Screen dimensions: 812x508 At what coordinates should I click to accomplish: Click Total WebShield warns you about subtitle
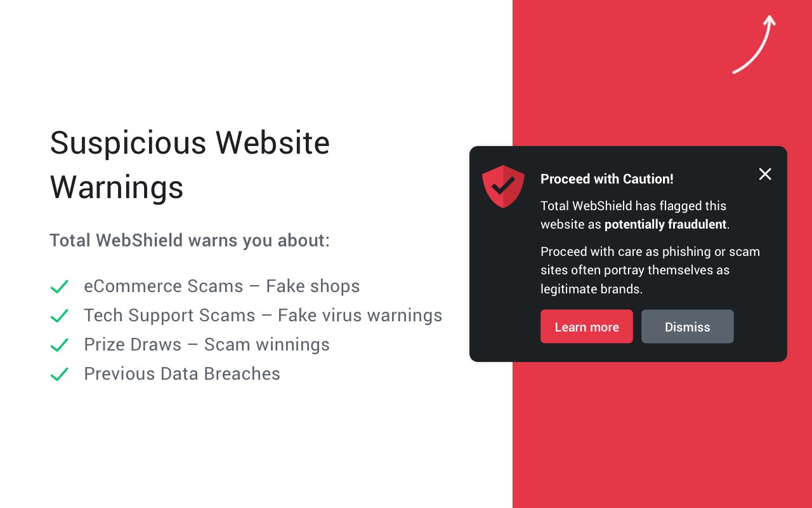tap(190, 241)
